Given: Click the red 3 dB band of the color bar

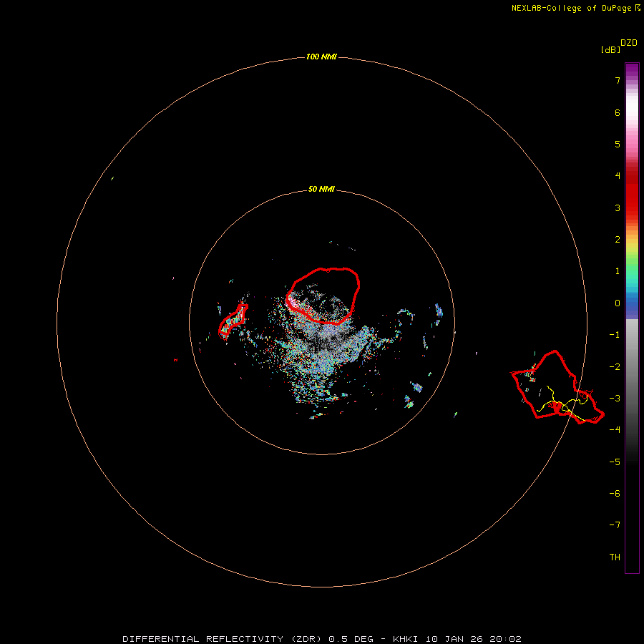Looking at the screenshot, I should point(632,208).
